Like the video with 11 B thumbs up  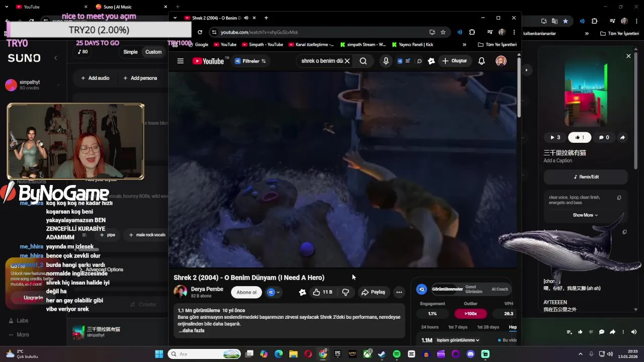[323, 292]
